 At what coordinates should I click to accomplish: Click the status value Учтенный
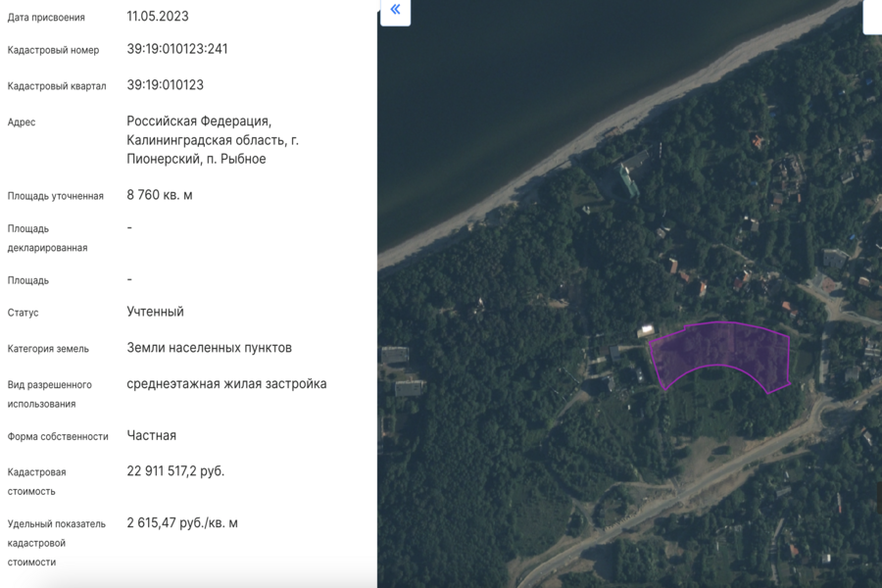point(155,312)
